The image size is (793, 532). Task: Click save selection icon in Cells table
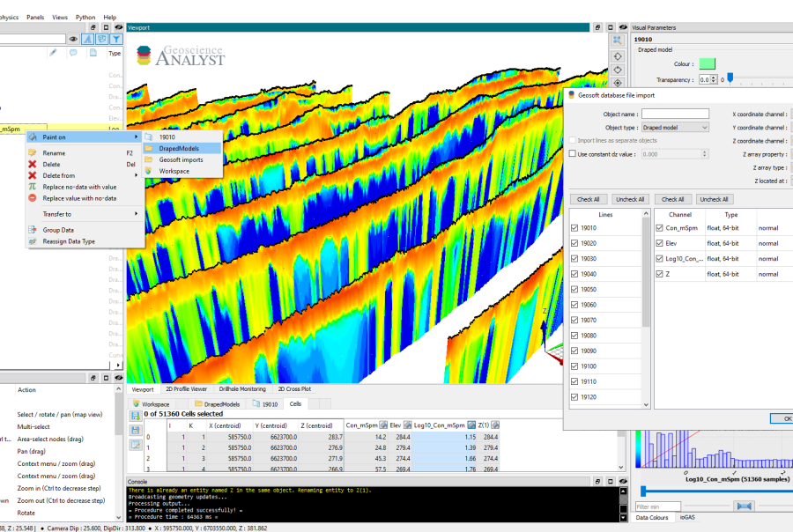click(136, 416)
